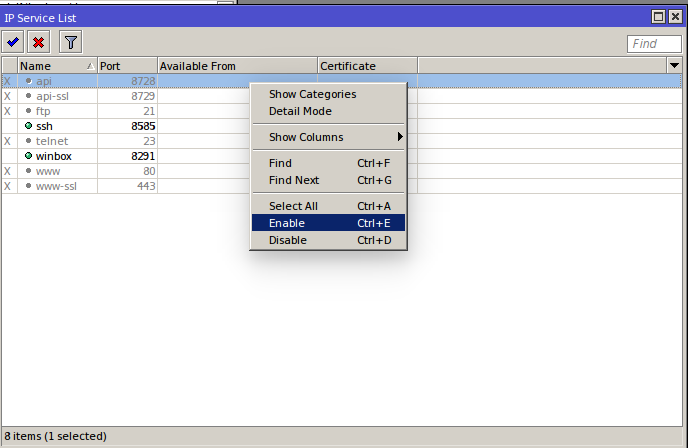Click the ssh service status icon
688x448 pixels.
(28, 126)
